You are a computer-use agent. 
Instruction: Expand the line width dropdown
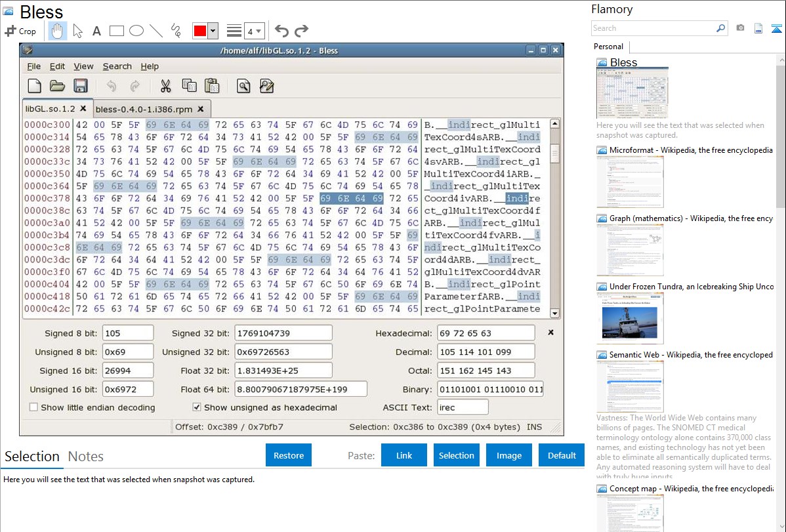tap(259, 31)
